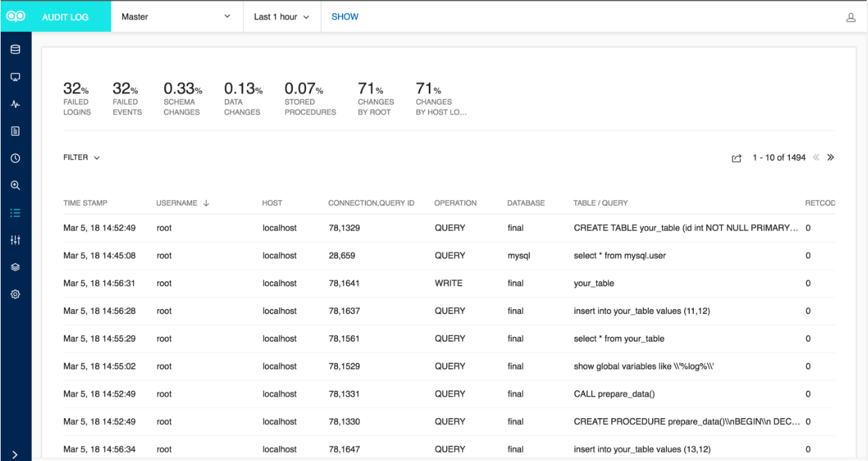Expand the sidebar with the bottom chevron
This screenshot has width=868, height=461.
(x=15, y=455)
